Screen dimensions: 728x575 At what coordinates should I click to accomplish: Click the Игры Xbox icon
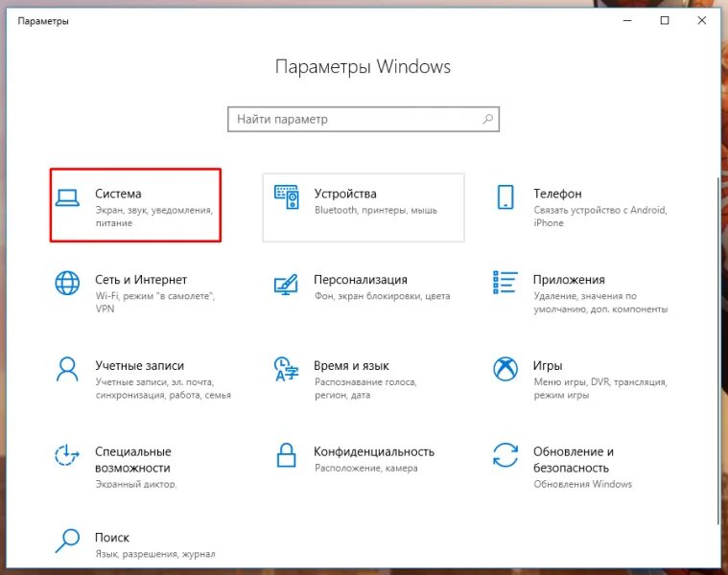505,369
